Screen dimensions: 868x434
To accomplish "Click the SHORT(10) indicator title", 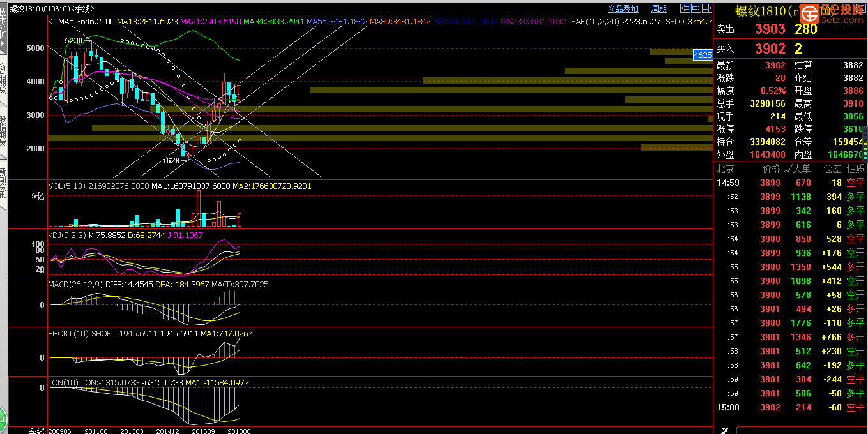I will tap(68, 333).
